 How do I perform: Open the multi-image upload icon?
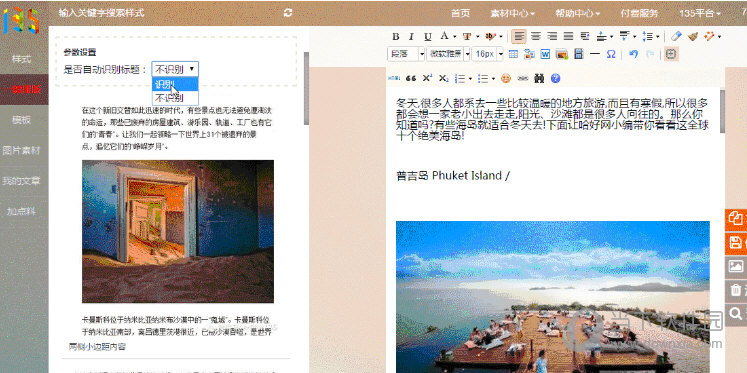tap(529, 54)
